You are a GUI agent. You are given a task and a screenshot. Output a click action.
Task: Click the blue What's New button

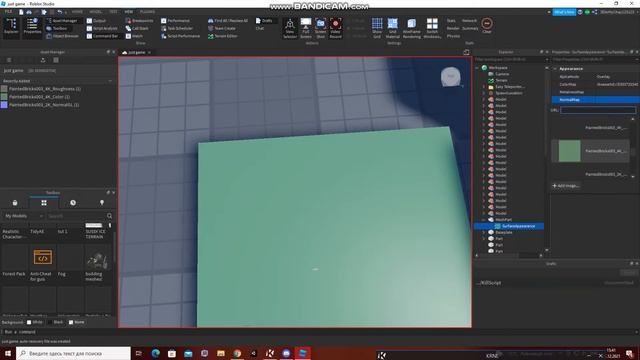click(564, 12)
